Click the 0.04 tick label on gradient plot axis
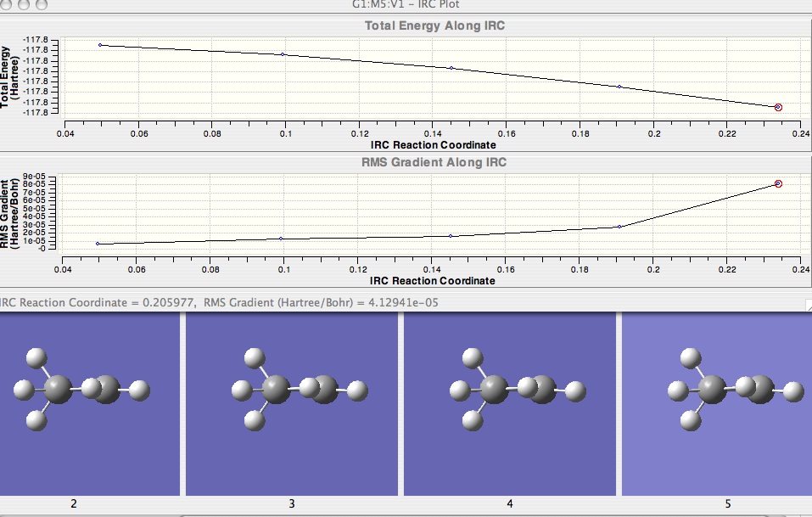This screenshot has width=812, height=517. pyautogui.click(x=63, y=269)
